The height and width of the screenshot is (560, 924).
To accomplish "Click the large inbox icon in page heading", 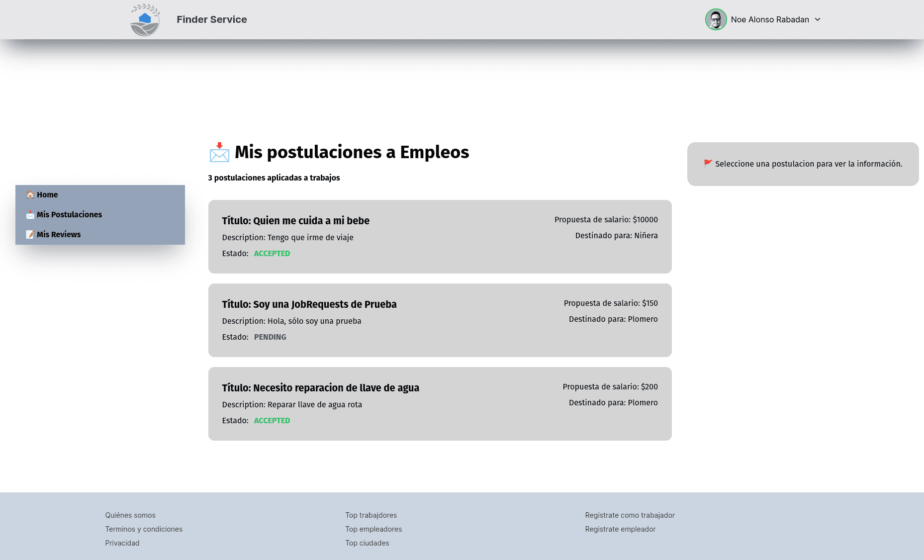I will 219,152.
